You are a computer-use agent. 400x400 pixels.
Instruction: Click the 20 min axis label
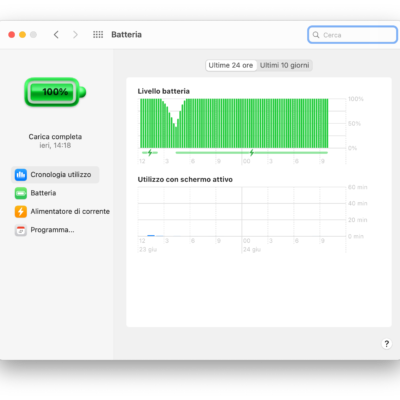357,220
